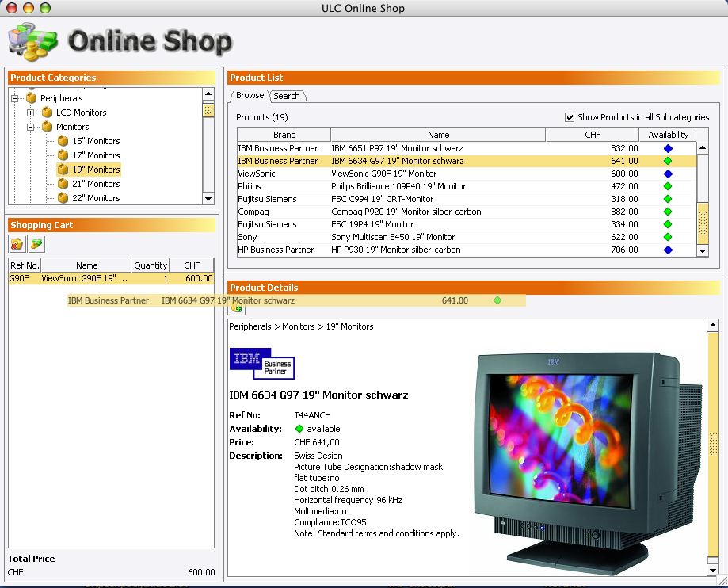Click Quantity header in Shopping Cart

151,265
